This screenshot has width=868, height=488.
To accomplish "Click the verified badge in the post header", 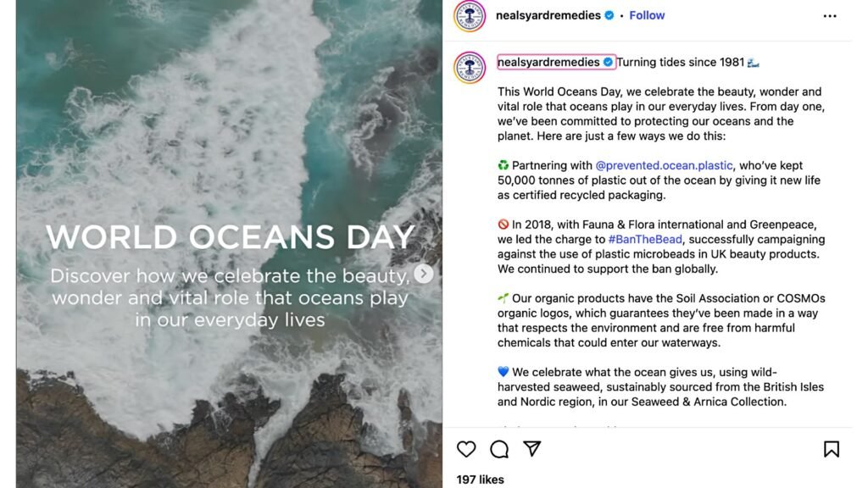I will tap(608, 15).
